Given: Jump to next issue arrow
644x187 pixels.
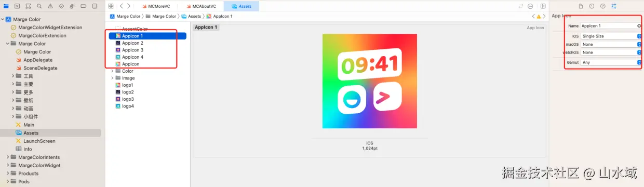Looking at the screenshot, I should pos(544,17).
